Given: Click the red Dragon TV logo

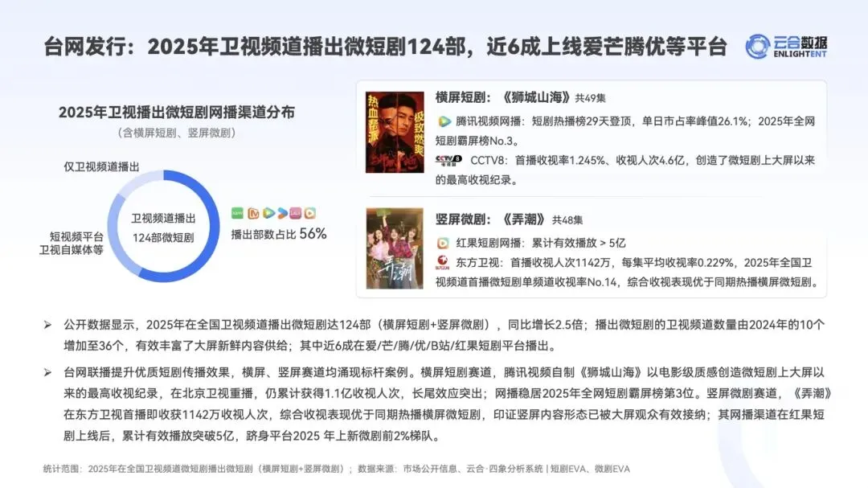Looking at the screenshot, I should tap(442, 263).
